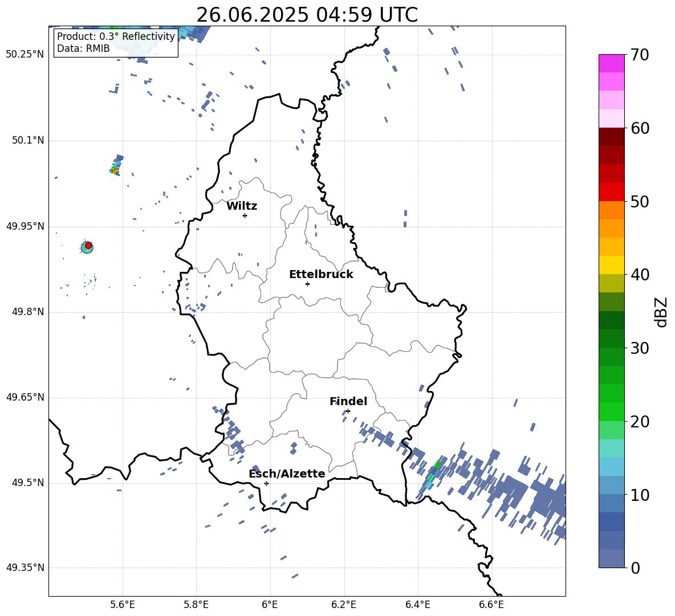Pick the magenta top swatch of the colorbar
Screen dimensions: 675x616
click(611, 63)
